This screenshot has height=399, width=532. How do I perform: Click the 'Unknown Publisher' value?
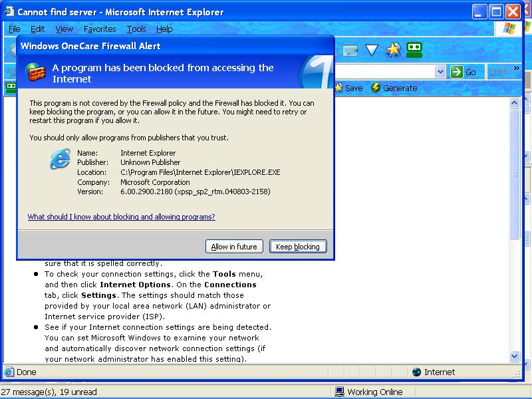(x=150, y=162)
